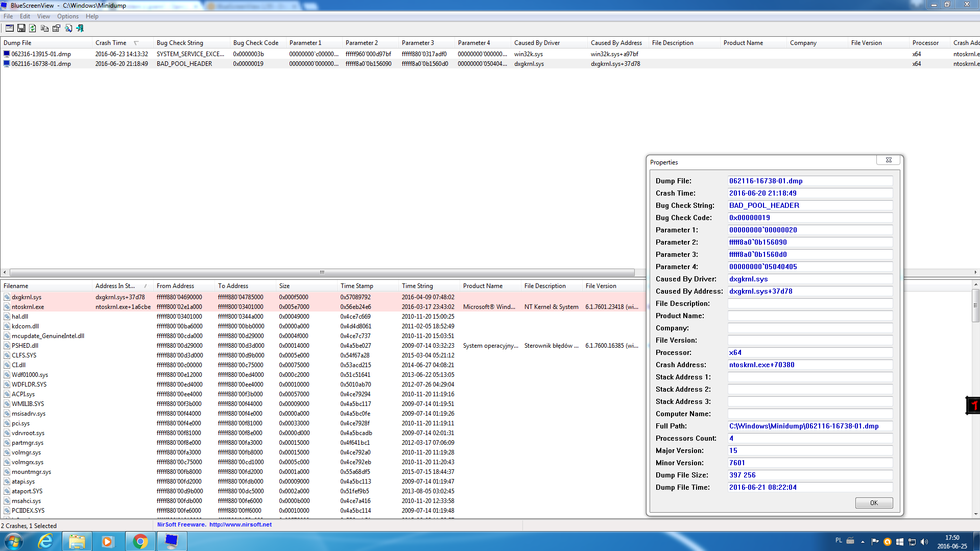
Task: Sort by the Crash Time column header
Action: 123,43
